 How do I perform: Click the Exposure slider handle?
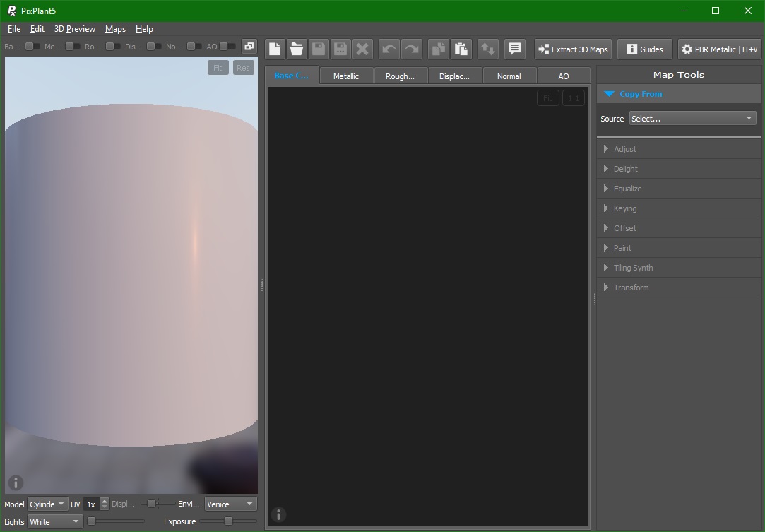(x=228, y=521)
